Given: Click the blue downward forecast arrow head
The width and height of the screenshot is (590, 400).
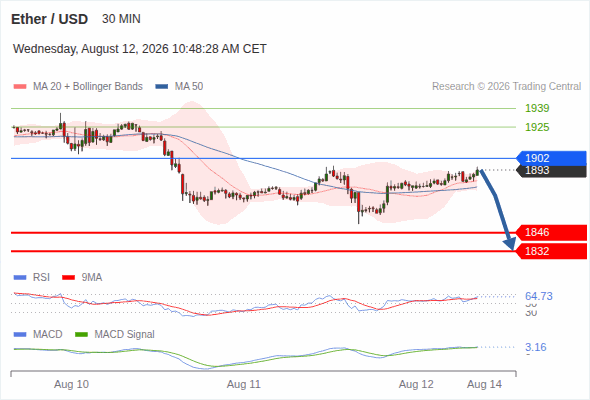Looking at the screenshot, I should pos(511,244).
